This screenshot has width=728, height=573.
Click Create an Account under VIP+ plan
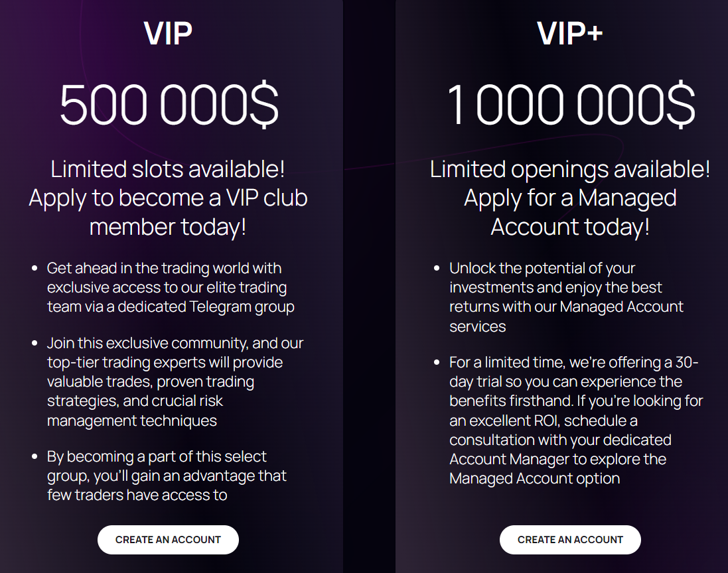(570, 540)
